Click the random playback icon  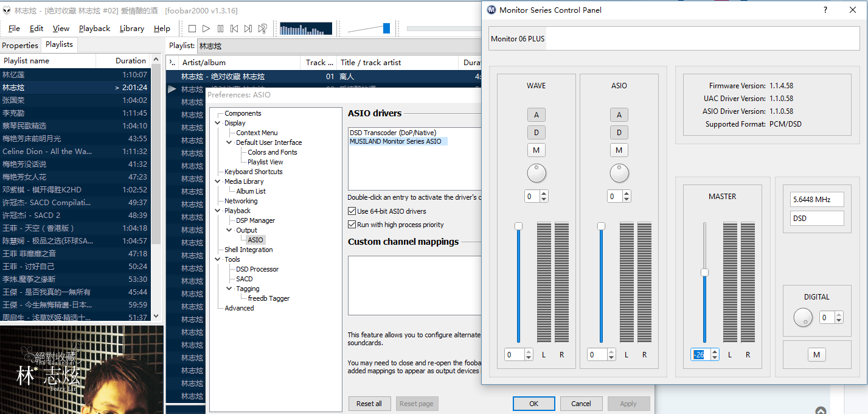[262, 29]
